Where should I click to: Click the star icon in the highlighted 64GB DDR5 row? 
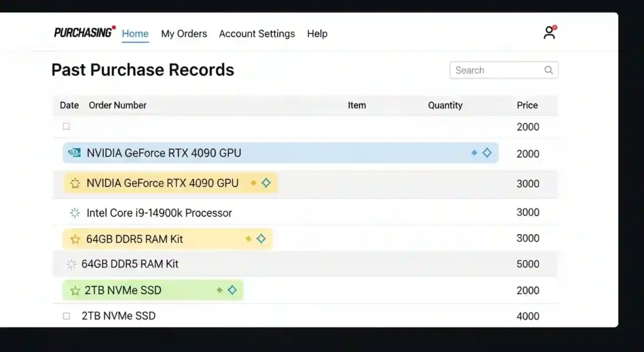click(x=75, y=239)
